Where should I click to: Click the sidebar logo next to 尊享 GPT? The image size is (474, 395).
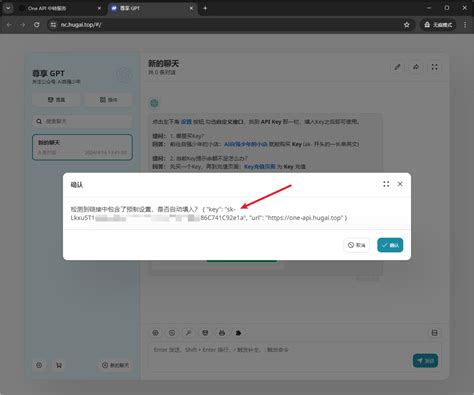(x=124, y=75)
